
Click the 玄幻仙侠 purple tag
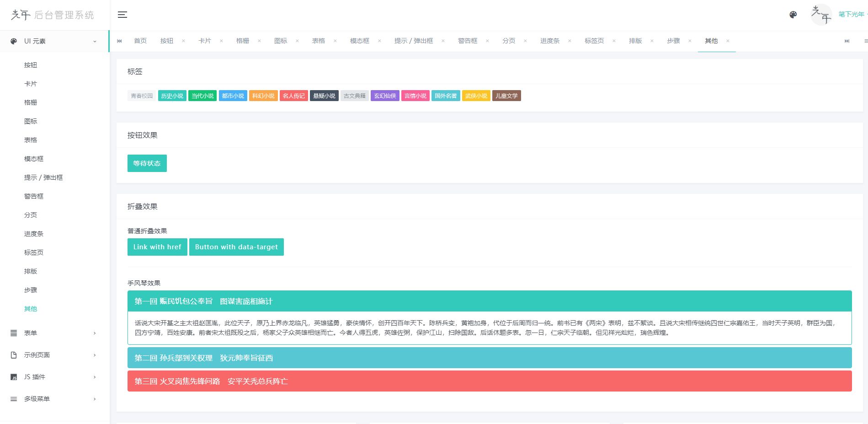pyautogui.click(x=385, y=96)
